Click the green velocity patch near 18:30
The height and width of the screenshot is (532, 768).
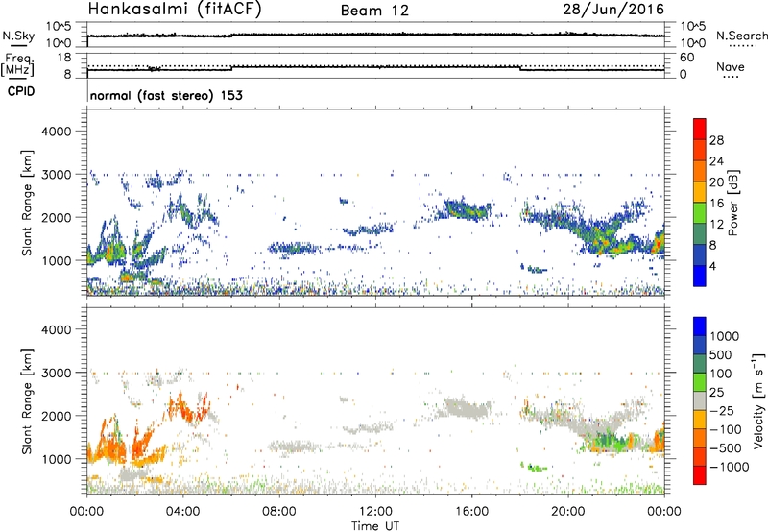point(534,467)
